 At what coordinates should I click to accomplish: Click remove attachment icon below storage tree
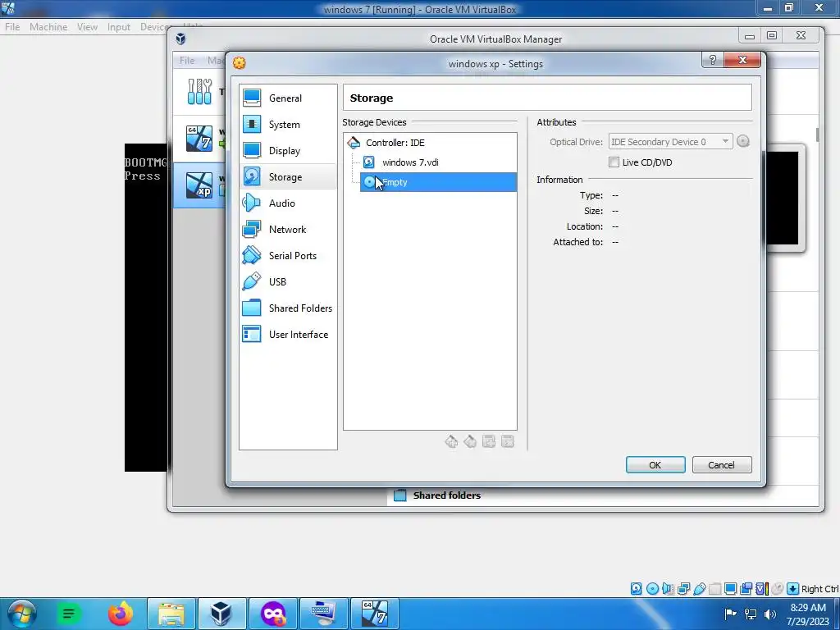[507, 441]
